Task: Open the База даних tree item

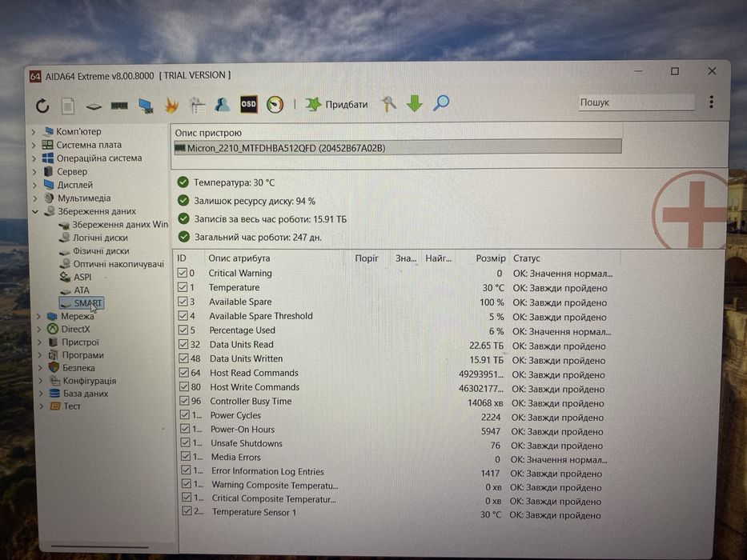Action: tap(86, 394)
